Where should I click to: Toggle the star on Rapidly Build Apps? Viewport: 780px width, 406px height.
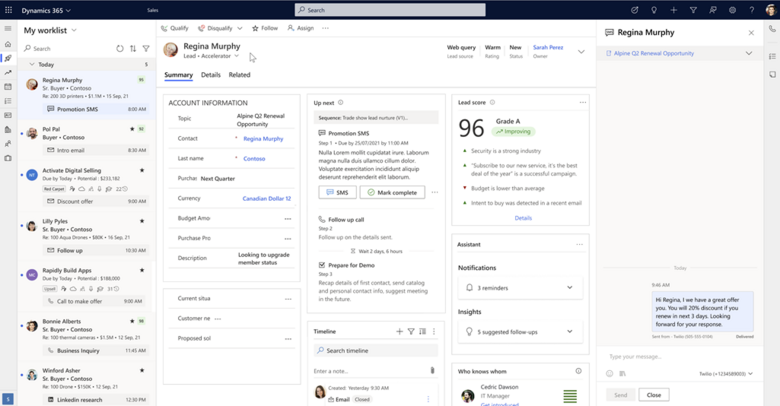click(x=142, y=270)
